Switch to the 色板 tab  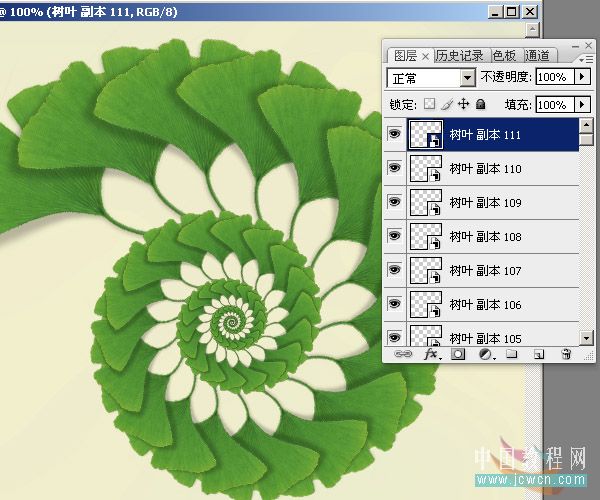tap(504, 56)
